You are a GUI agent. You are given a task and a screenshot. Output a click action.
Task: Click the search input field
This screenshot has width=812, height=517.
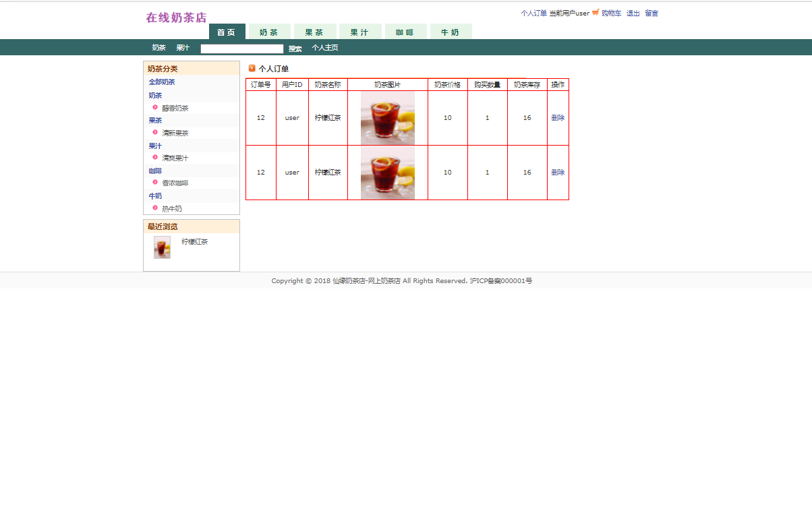pyautogui.click(x=241, y=48)
